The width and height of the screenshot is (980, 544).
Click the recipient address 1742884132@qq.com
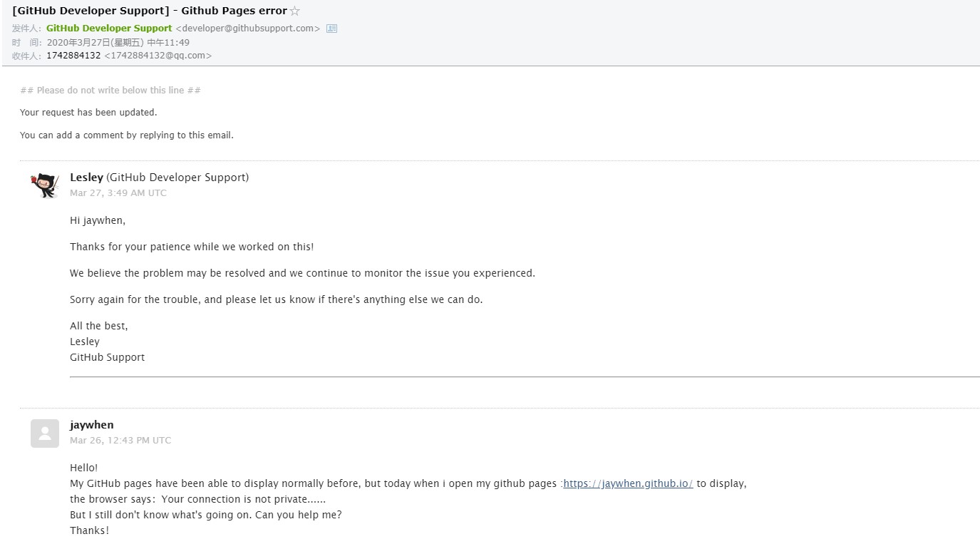click(x=158, y=56)
